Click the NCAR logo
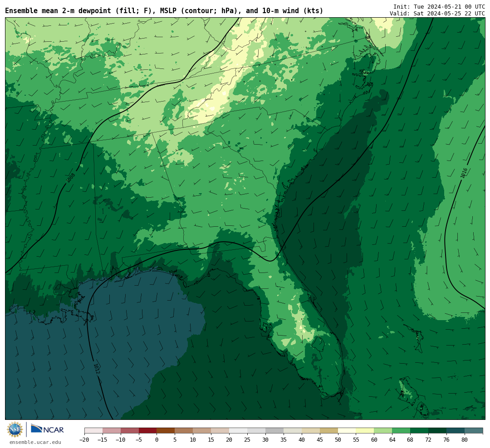 (47, 429)
